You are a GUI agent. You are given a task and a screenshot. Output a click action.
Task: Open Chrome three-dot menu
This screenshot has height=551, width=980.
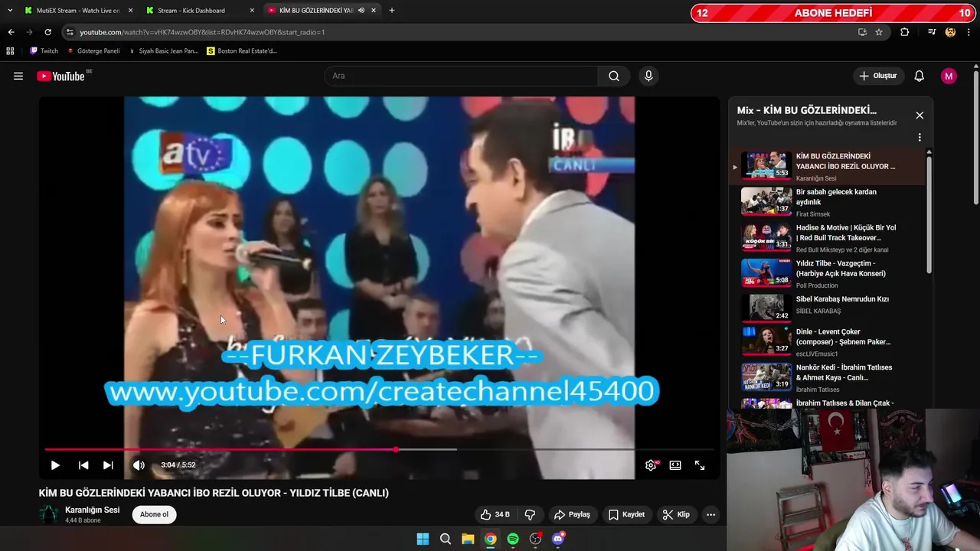click(969, 32)
